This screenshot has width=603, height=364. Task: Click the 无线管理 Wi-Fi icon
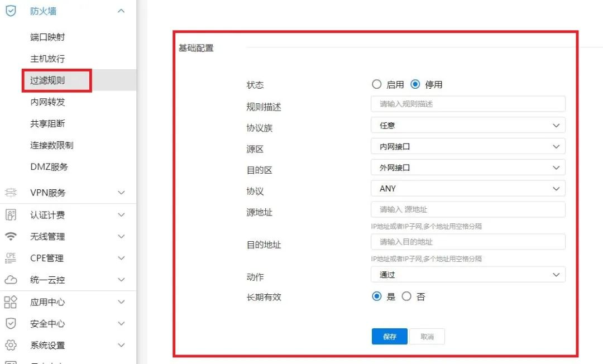pos(10,236)
